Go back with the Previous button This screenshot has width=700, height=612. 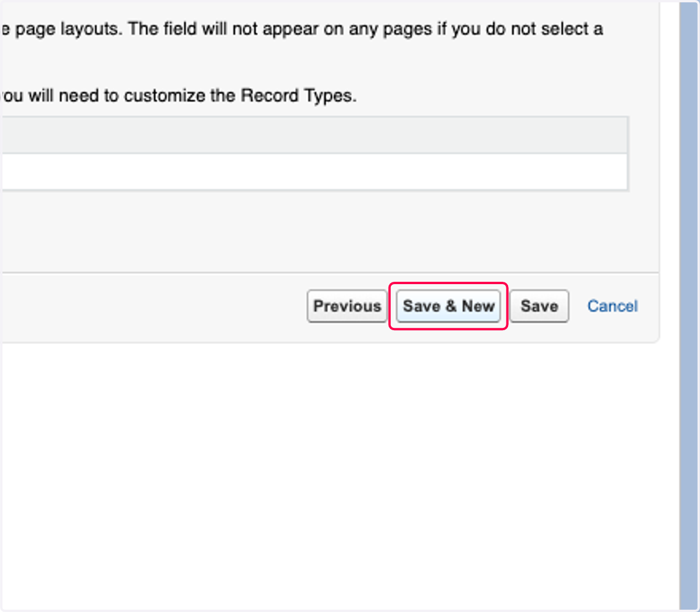pos(347,306)
